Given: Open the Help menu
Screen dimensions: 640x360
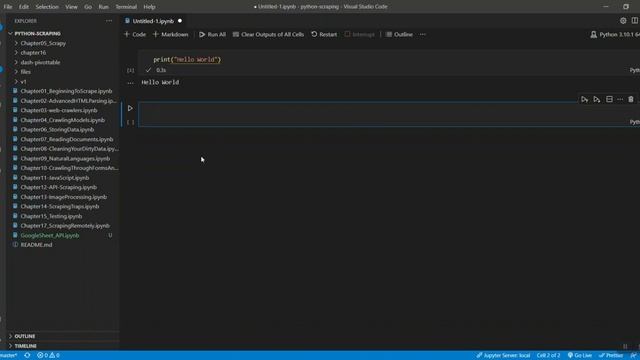Looking at the screenshot, I should (x=149, y=7).
